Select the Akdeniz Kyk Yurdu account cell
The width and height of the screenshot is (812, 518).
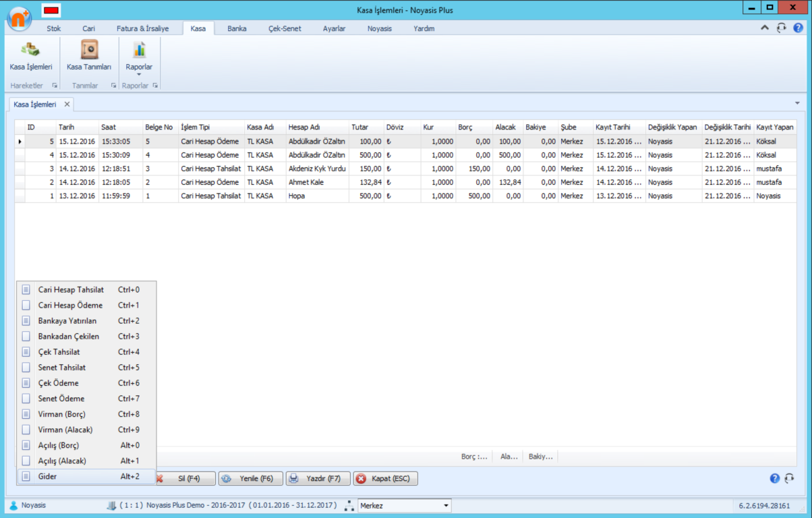[x=317, y=169]
